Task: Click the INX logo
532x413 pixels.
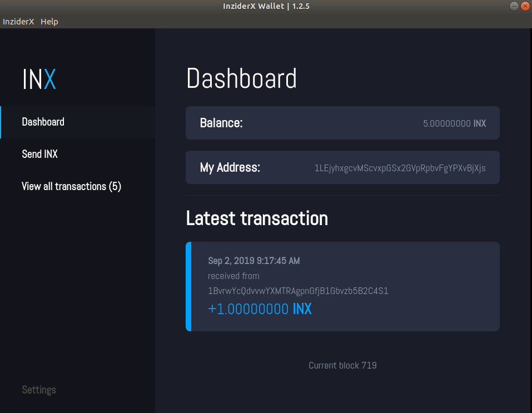Action: 39,79
